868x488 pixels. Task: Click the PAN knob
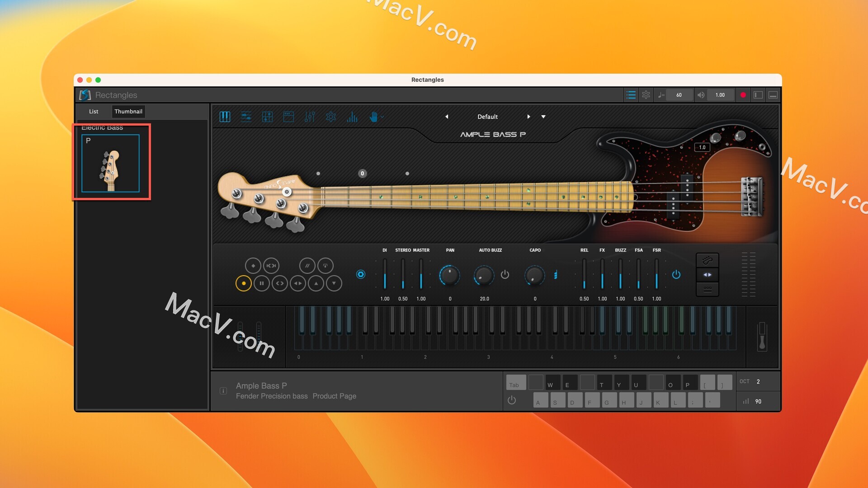[x=449, y=275]
